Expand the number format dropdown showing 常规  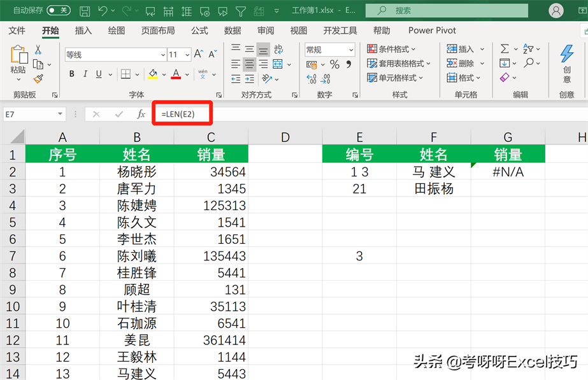pyautogui.click(x=350, y=50)
